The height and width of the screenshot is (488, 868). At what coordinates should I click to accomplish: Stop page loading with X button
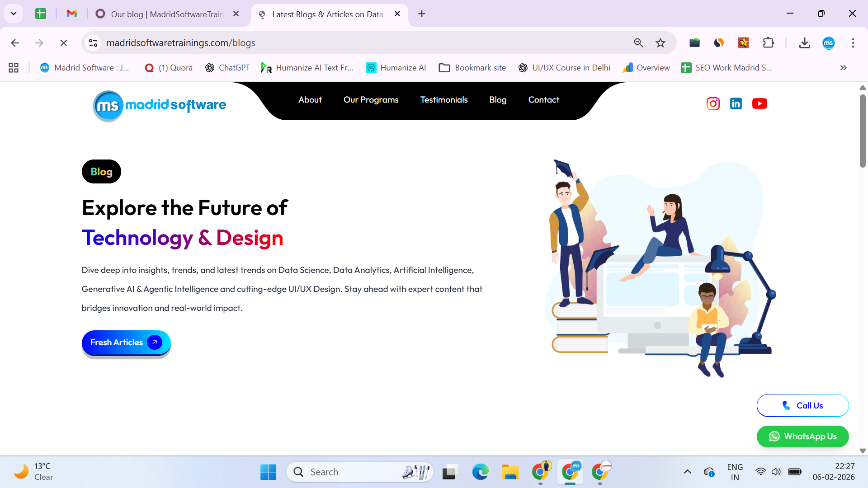(x=64, y=43)
